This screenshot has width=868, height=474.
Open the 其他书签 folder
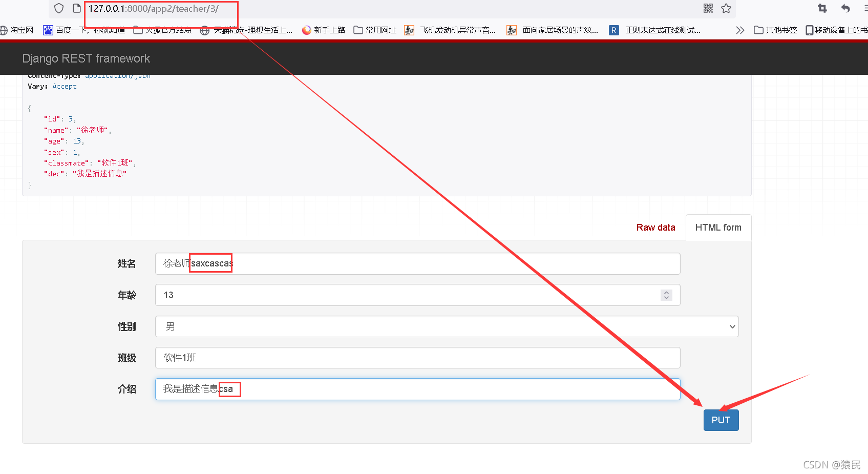pos(775,30)
